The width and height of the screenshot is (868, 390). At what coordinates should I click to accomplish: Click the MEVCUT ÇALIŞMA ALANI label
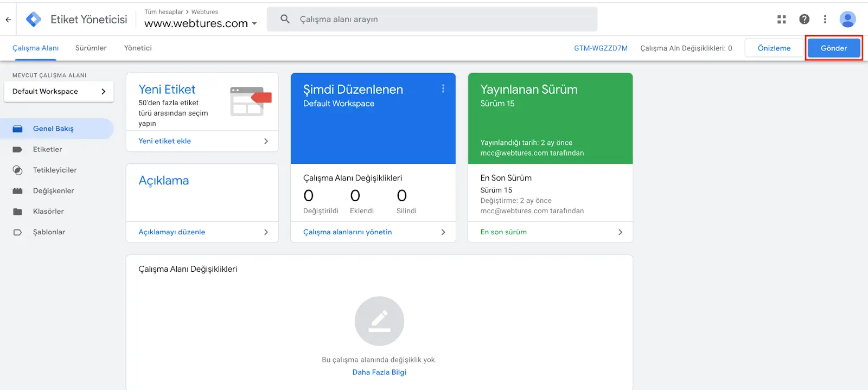(x=49, y=75)
